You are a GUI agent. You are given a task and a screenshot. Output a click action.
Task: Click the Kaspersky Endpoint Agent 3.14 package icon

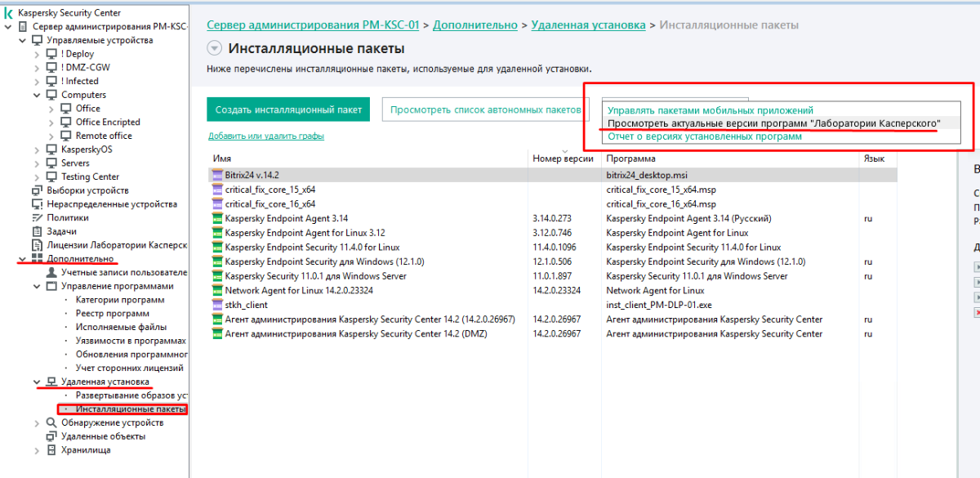click(216, 218)
